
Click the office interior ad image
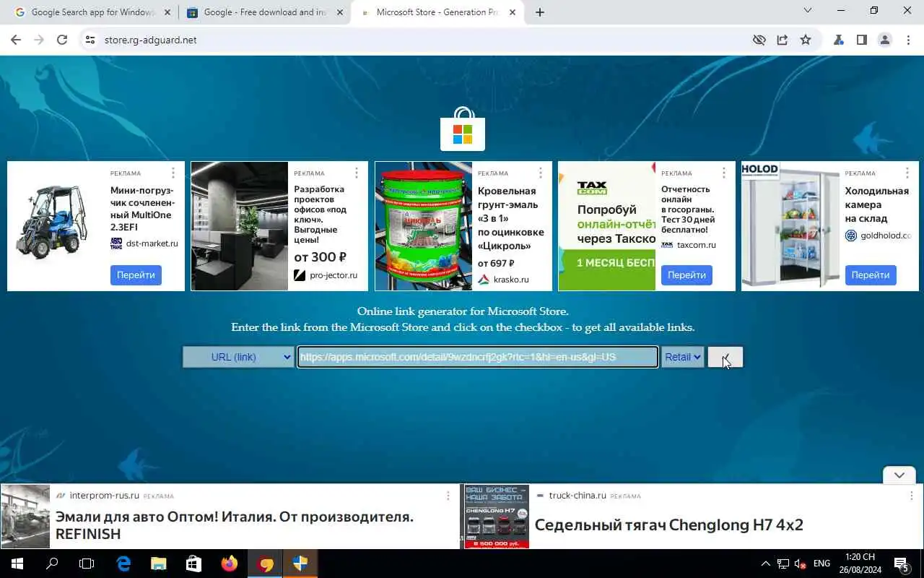(240, 226)
